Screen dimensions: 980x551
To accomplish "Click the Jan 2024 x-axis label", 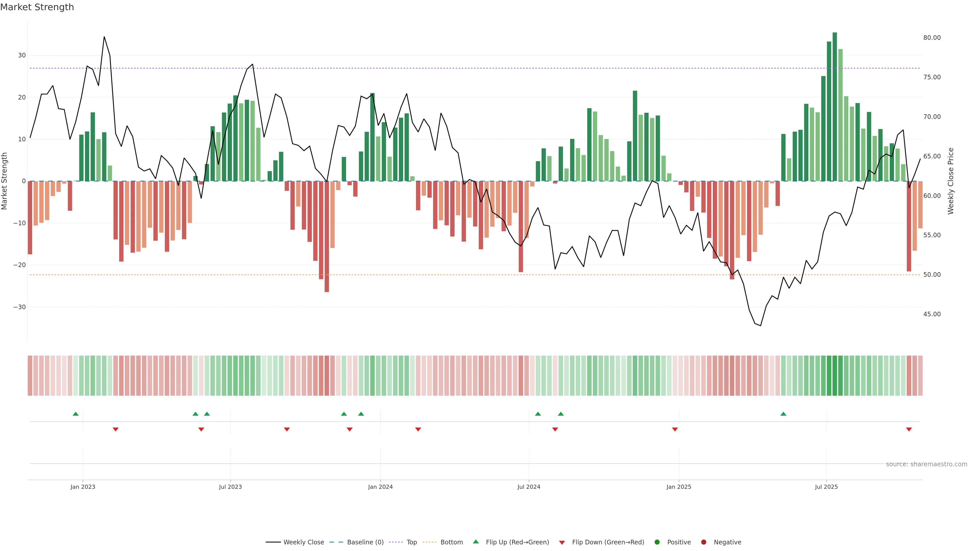I will pos(380,487).
